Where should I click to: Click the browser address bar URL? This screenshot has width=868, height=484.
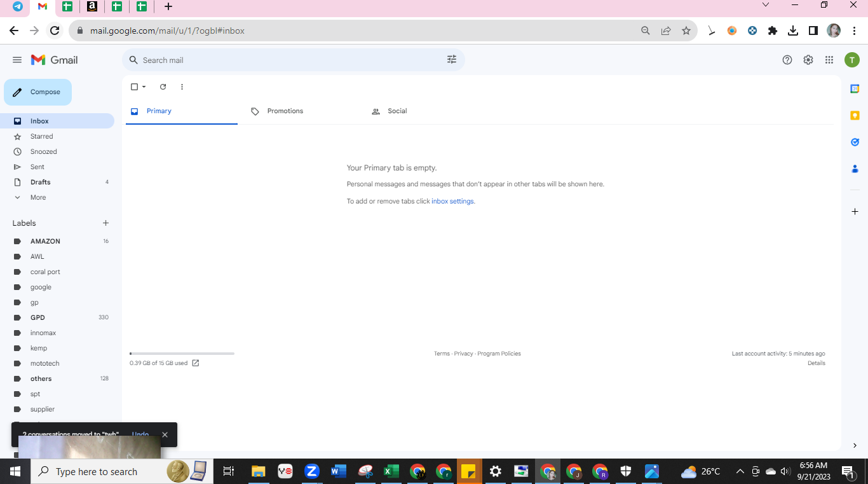pos(167,31)
